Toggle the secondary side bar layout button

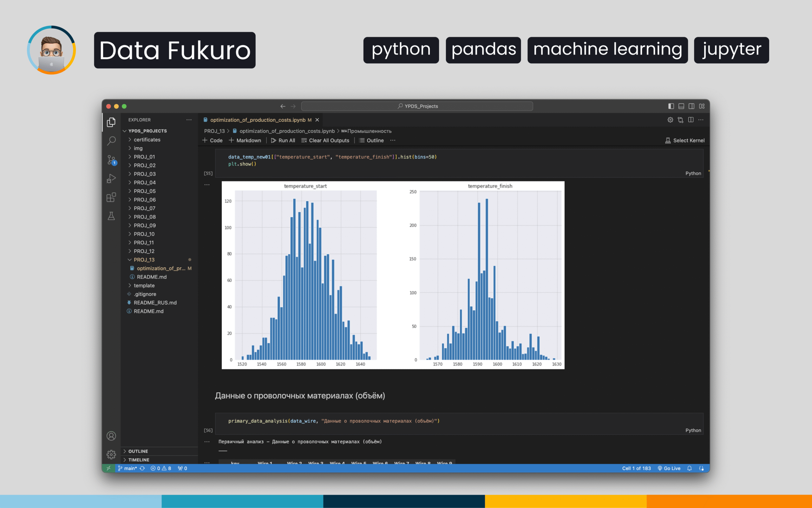pyautogui.click(x=691, y=106)
